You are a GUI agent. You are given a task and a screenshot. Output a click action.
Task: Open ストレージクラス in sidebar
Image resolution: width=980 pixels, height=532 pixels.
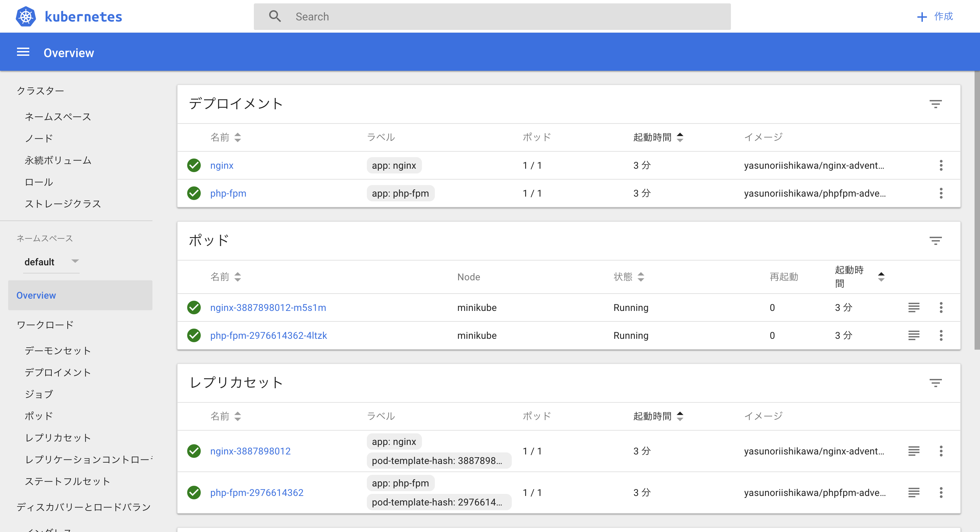click(63, 203)
